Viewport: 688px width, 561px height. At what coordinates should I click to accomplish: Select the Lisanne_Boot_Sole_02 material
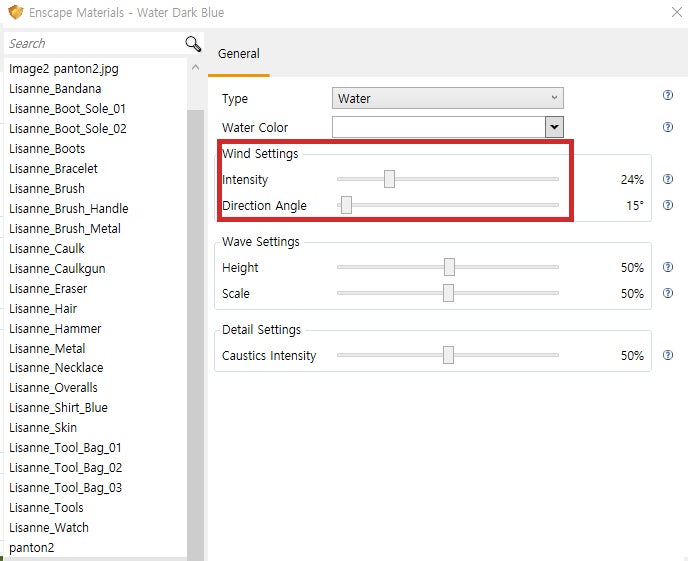[68, 129]
